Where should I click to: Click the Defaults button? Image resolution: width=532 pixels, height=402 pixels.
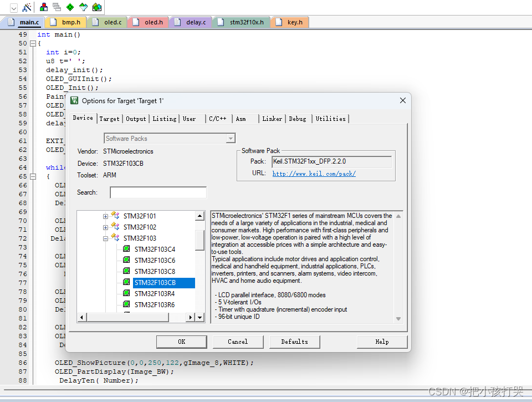[x=294, y=342]
